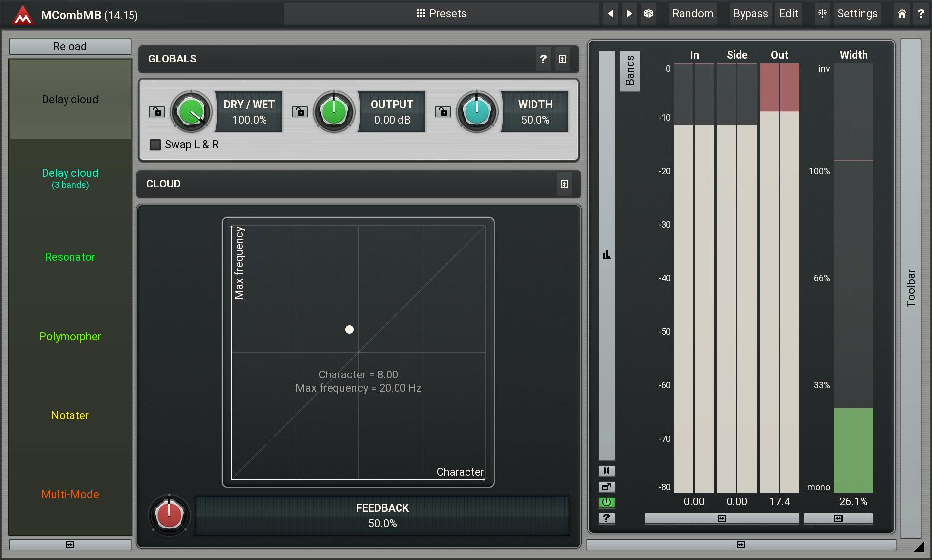The width and height of the screenshot is (932, 560).
Task: Click the Feedback slider bar
Action: 382,516
